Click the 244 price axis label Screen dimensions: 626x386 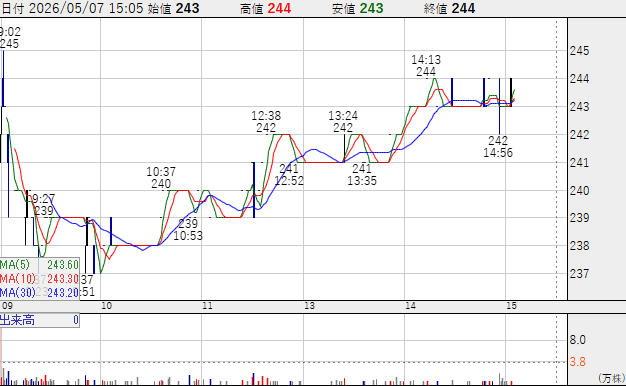pyautogui.click(x=579, y=79)
